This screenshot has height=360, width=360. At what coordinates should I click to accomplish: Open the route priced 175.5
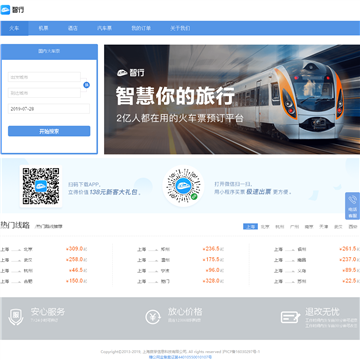[180, 260]
